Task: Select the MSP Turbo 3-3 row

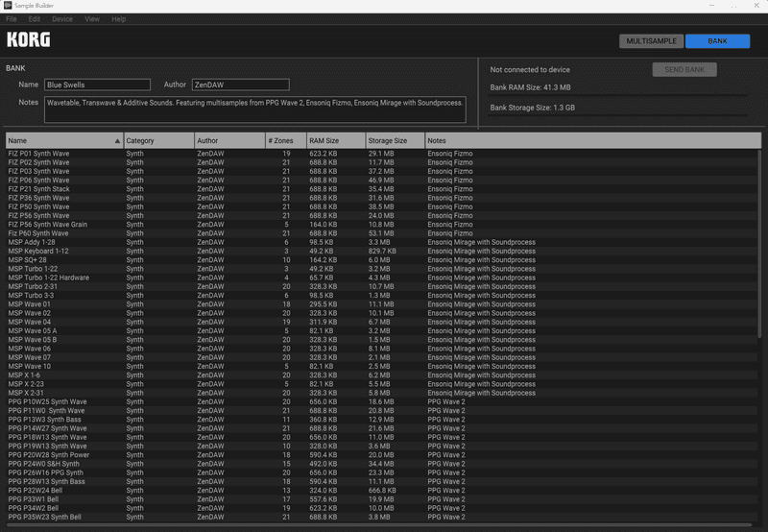Action: click(x=381, y=296)
